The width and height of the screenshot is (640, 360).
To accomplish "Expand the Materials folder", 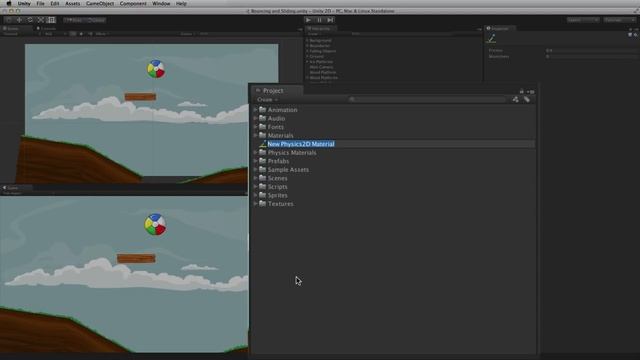I will [256, 136].
